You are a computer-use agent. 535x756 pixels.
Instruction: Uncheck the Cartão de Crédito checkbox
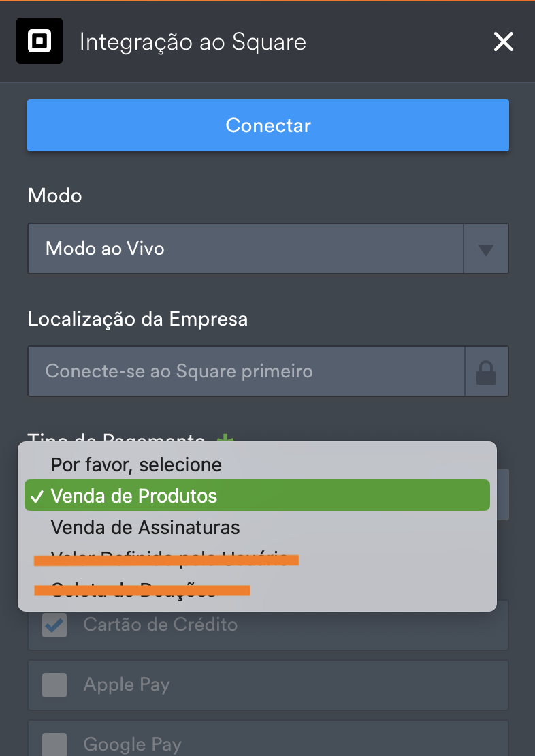(x=54, y=625)
